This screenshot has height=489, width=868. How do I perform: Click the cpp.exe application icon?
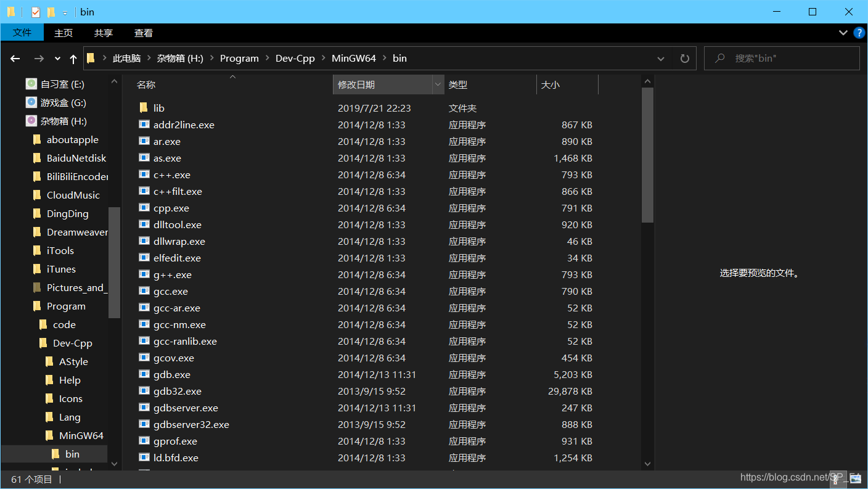[144, 208]
